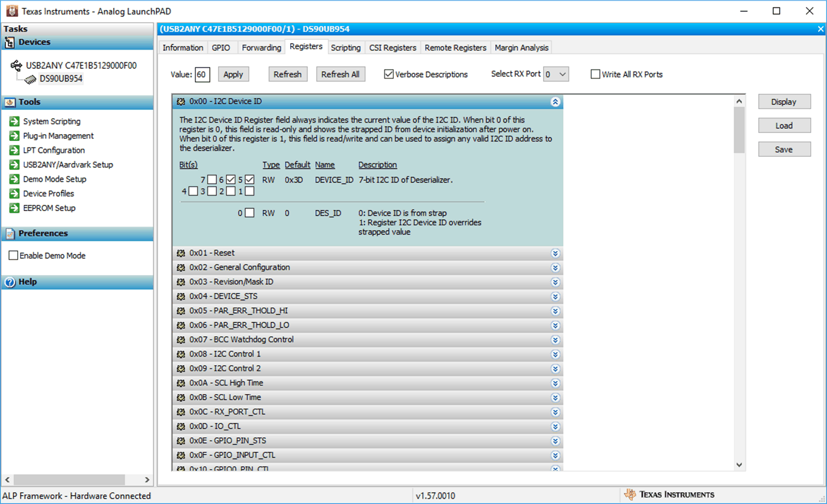Toggle bit 5 checkbox of DEVICE_ID

[250, 180]
